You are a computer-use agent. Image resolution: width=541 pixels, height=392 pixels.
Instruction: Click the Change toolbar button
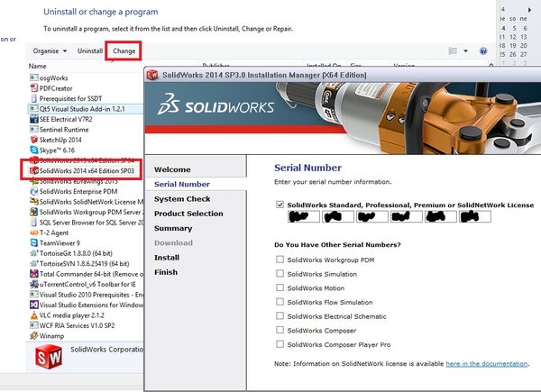[124, 51]
